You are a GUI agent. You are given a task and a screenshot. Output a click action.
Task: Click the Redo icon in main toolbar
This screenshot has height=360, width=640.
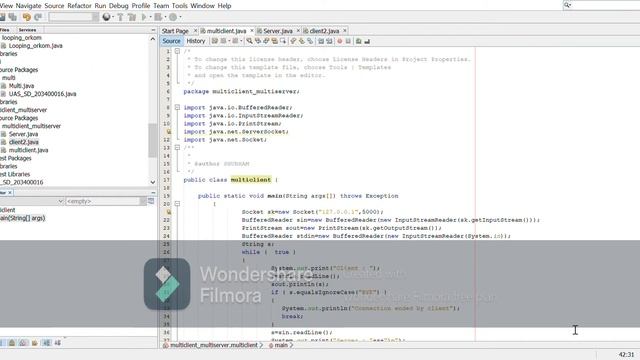tap(38, 17)
